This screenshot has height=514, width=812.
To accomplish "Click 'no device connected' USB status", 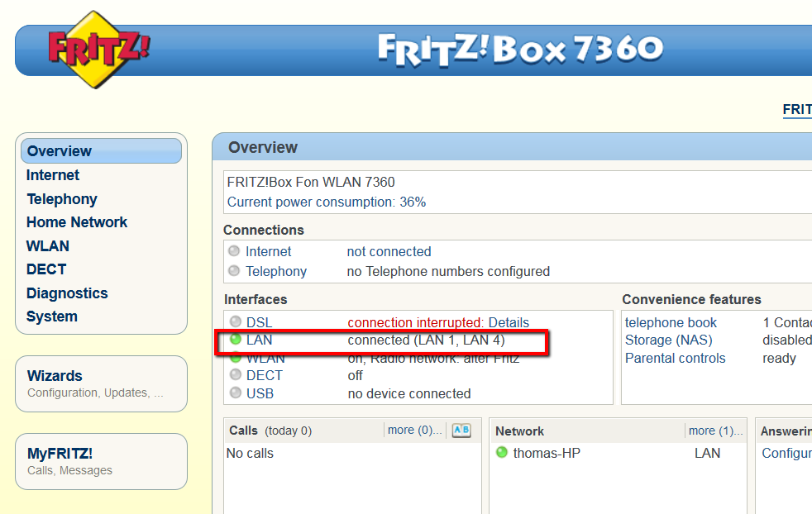I will [409, 393].
